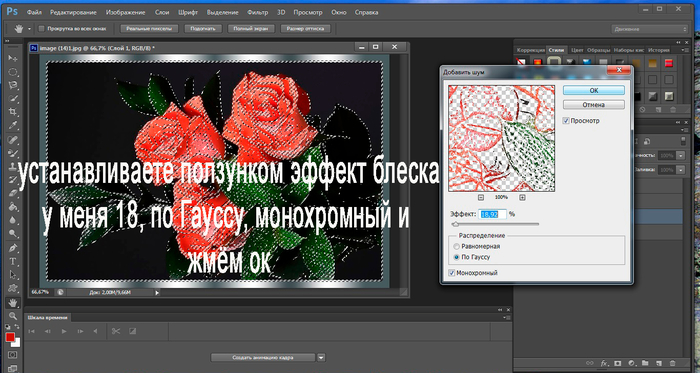
Task: Click the Реальные пикселы button
Action: click(149, 29)
